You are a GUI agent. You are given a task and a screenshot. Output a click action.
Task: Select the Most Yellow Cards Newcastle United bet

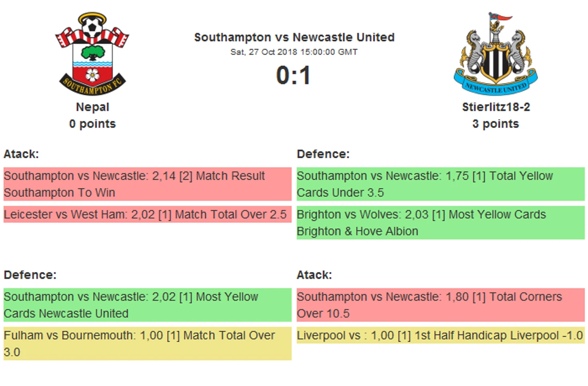147,305
